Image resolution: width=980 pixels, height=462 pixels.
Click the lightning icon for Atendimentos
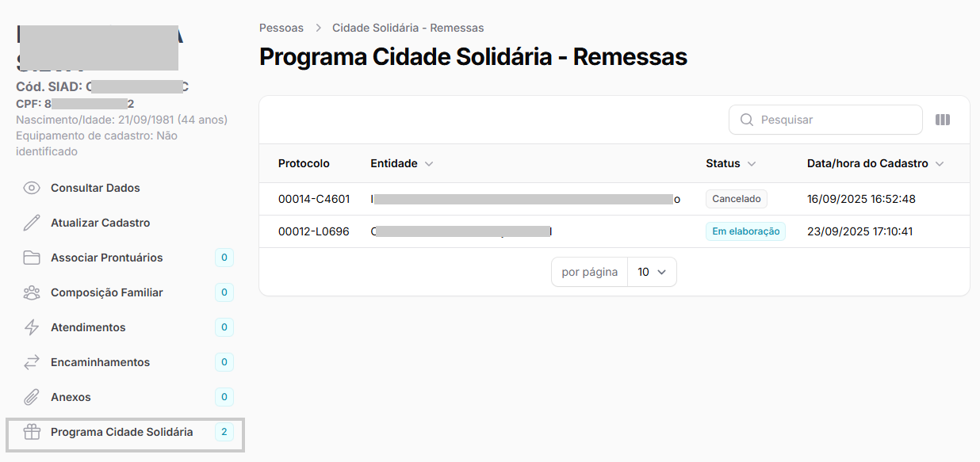point(32,327)
